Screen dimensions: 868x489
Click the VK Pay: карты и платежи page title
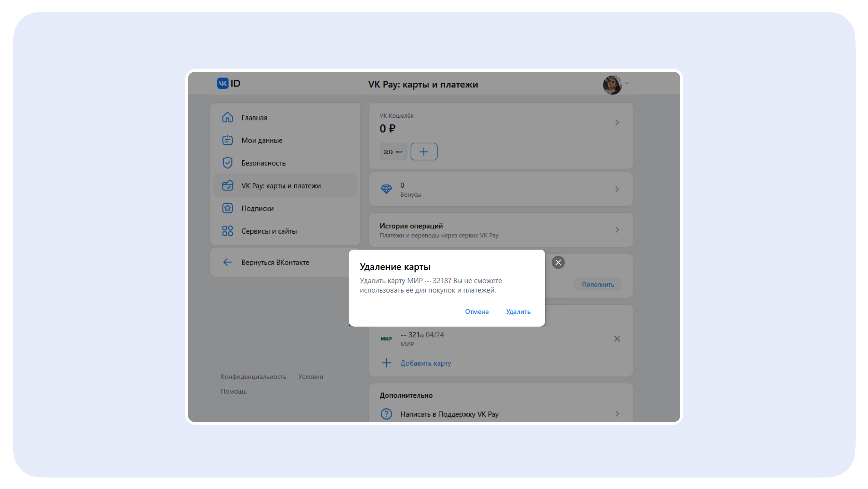pos(423,84)
